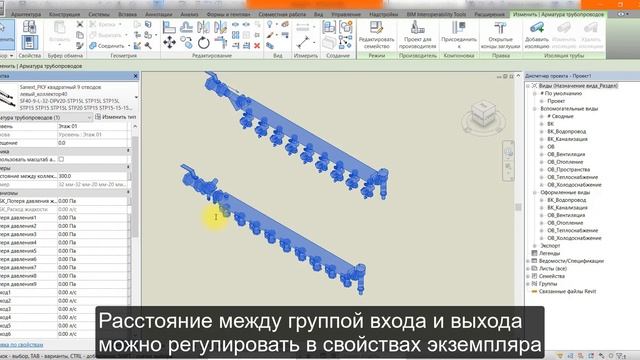Click Редактировать семейство button

tap(376, 36)
